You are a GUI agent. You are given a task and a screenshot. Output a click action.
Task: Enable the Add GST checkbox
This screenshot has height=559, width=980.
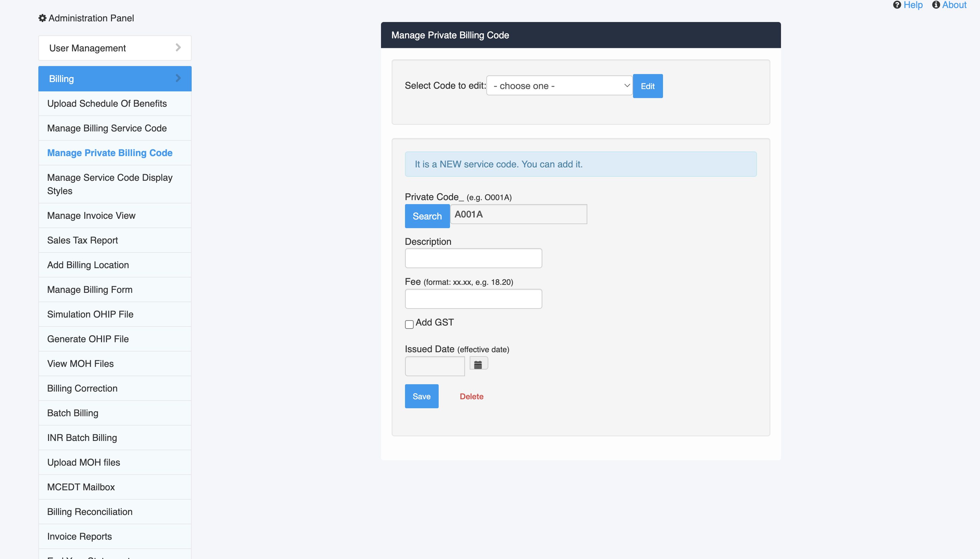(409, 324)
